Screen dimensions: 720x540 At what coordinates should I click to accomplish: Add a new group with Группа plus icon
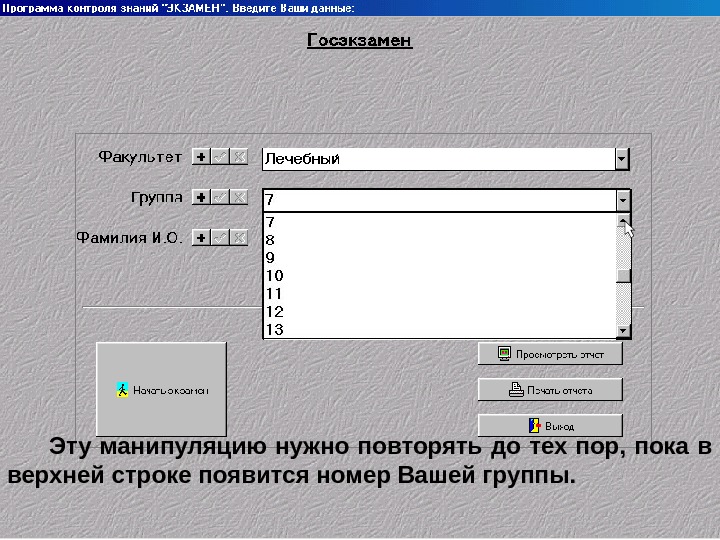point(201,197)
